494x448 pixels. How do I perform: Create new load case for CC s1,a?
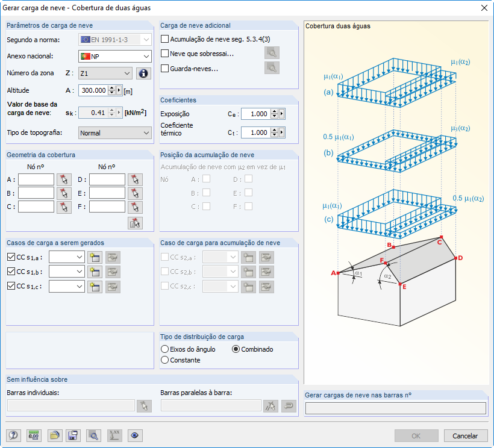95,258
